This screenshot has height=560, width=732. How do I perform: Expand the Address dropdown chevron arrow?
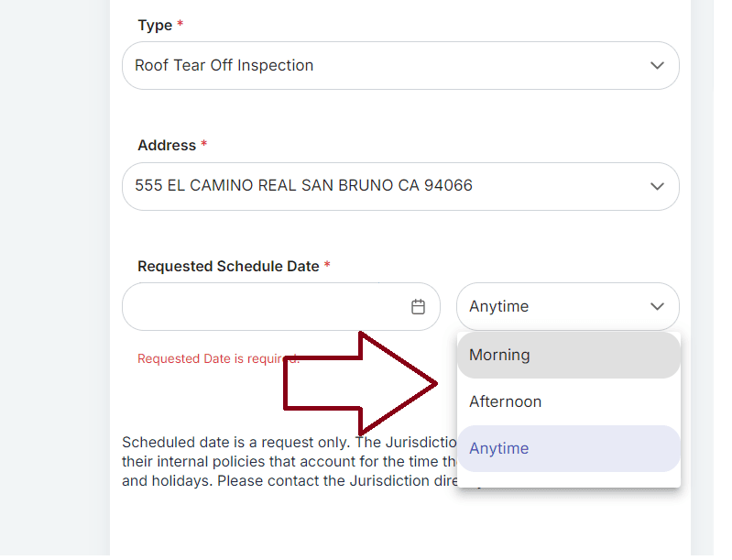click(x=657, y=186)
